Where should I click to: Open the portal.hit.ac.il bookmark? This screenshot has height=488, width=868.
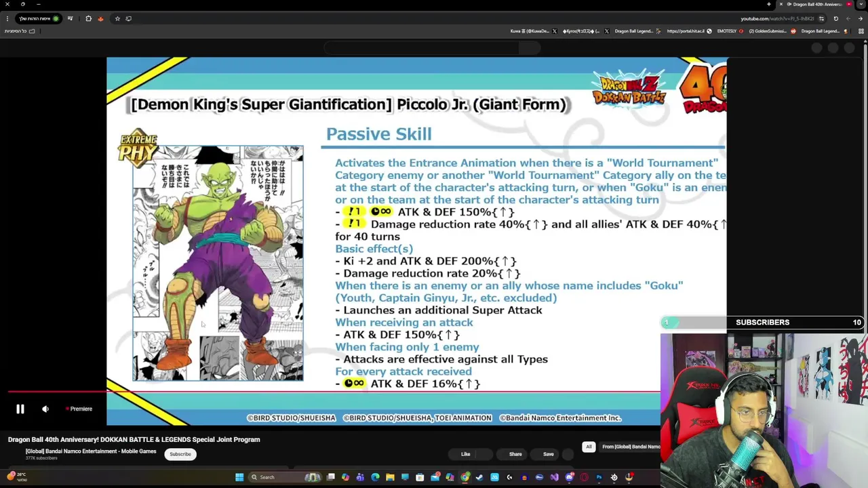[690, 31]
